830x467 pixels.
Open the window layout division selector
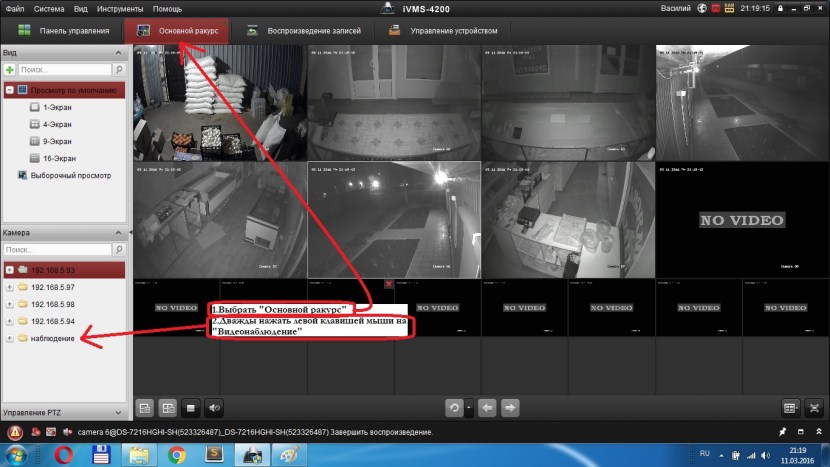point(791,408)
